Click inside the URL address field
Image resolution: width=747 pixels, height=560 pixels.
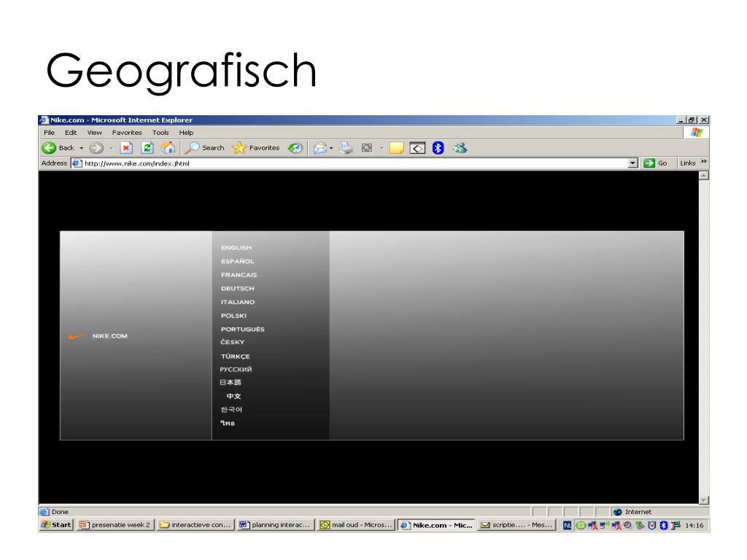(355, 163)
